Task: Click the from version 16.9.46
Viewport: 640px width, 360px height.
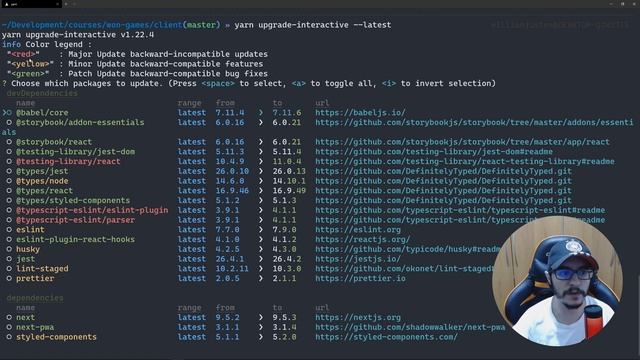Action: (232, 191)
